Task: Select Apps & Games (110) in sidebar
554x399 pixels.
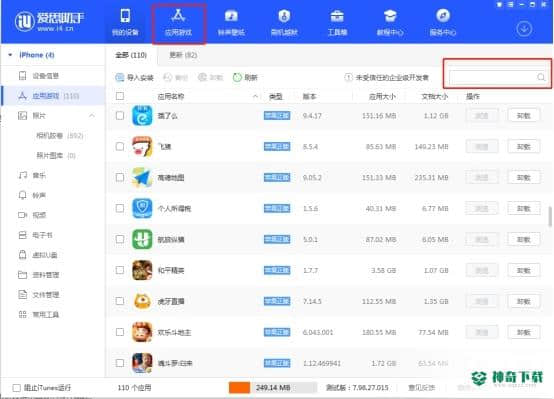Action: [53, 96]
